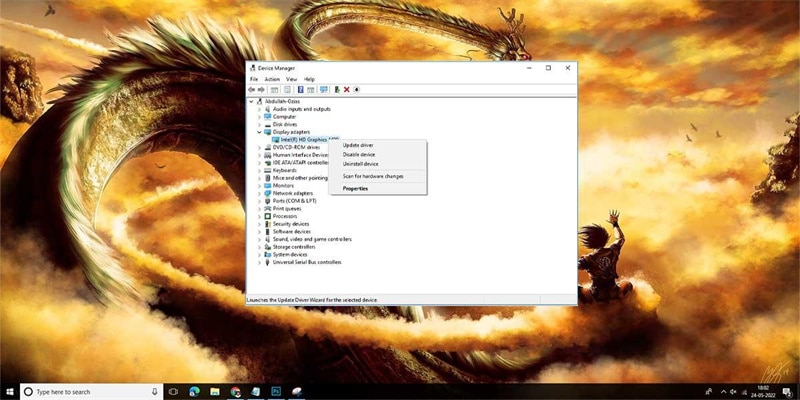Open the Action menu
The width and height of the screenshot is (800, 400).
coord(272,80)
